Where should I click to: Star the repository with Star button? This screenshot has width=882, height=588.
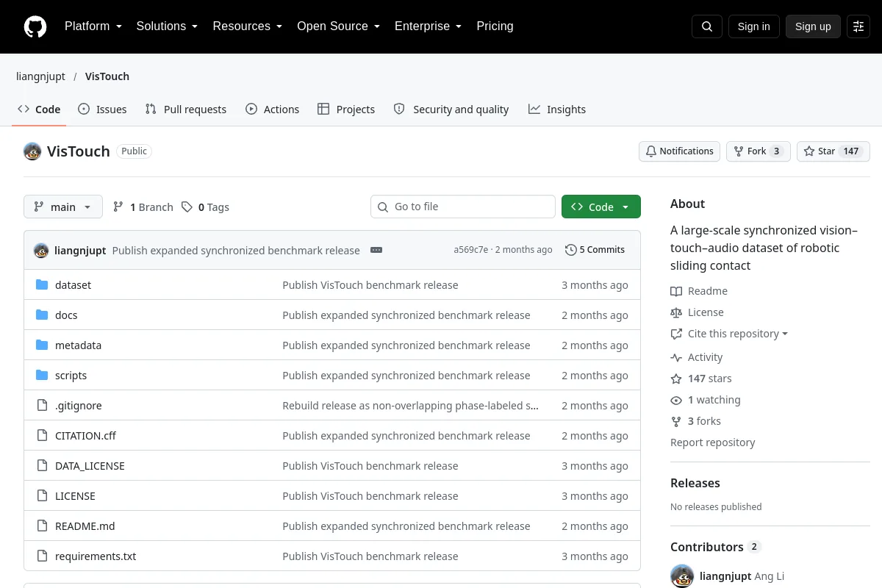tap(833, 151)
